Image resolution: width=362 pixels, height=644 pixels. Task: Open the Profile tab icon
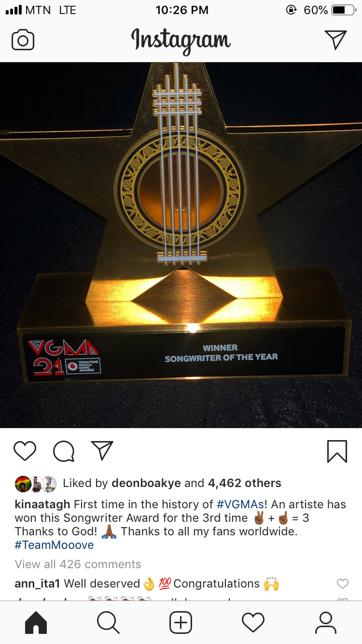point(325,623)
